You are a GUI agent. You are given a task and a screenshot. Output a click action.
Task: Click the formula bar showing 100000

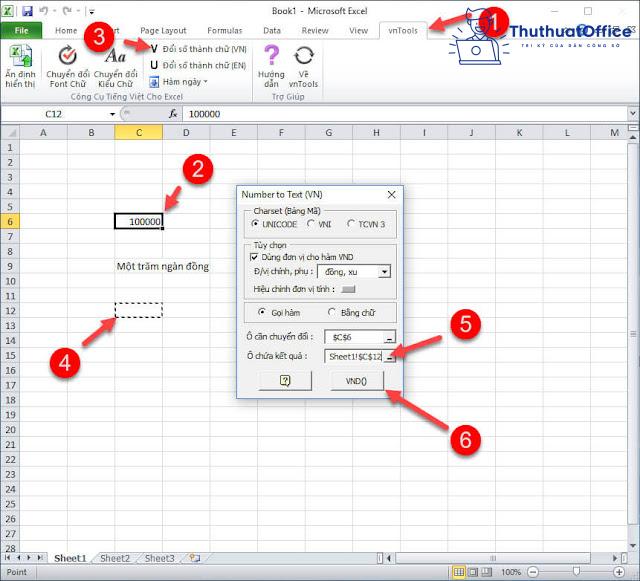click(x=404, y=114)
